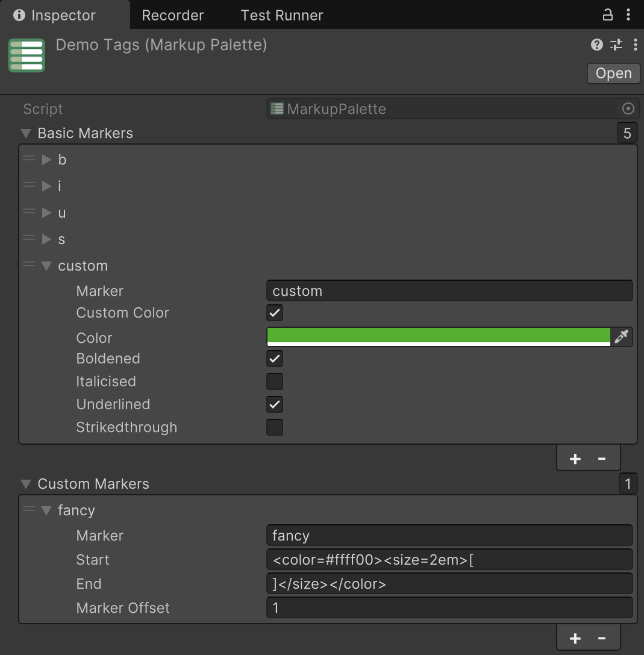Click the plus icon under Basic Markers
The height and width of the screenshot is (655, 644).
[575, 459]
